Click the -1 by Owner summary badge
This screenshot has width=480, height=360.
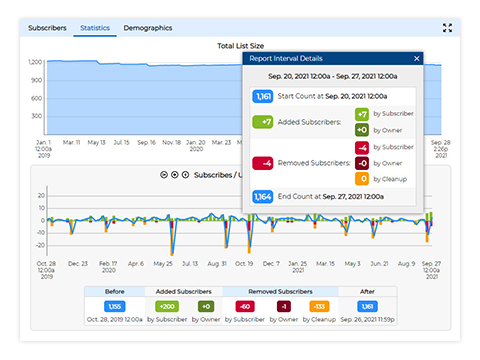pyautogui.click(x=284, y=306)
